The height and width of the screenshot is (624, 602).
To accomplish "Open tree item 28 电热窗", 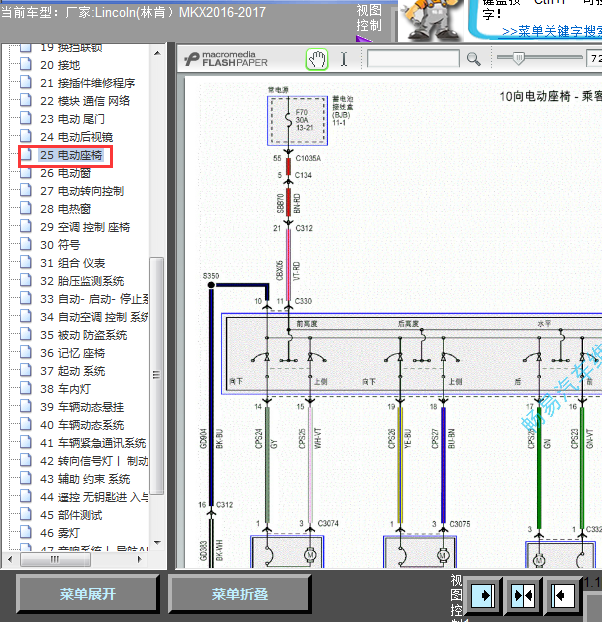I will [x=66, y=209].
